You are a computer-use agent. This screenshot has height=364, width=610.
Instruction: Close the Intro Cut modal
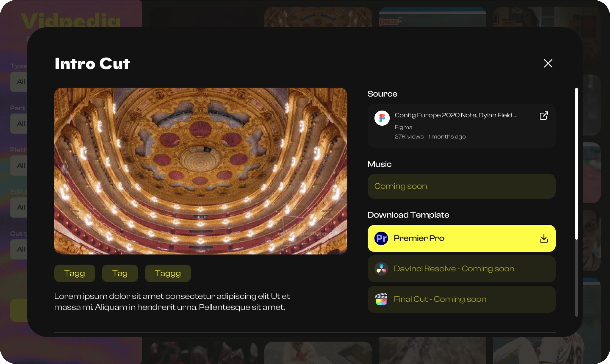click(548, 63)
